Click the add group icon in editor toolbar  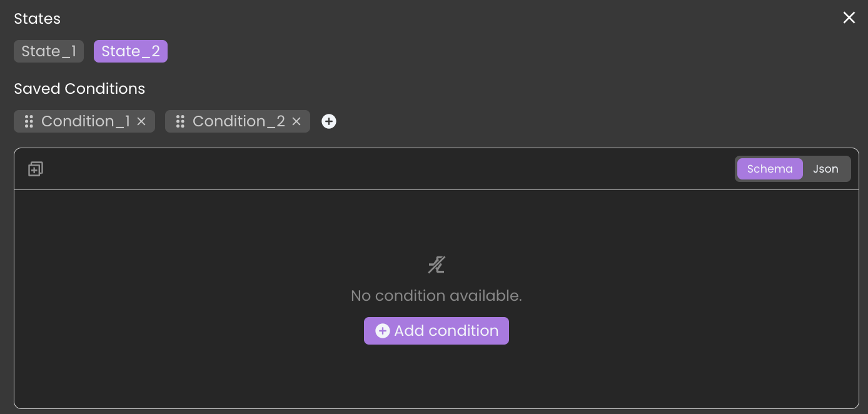[x=36, y=169]
